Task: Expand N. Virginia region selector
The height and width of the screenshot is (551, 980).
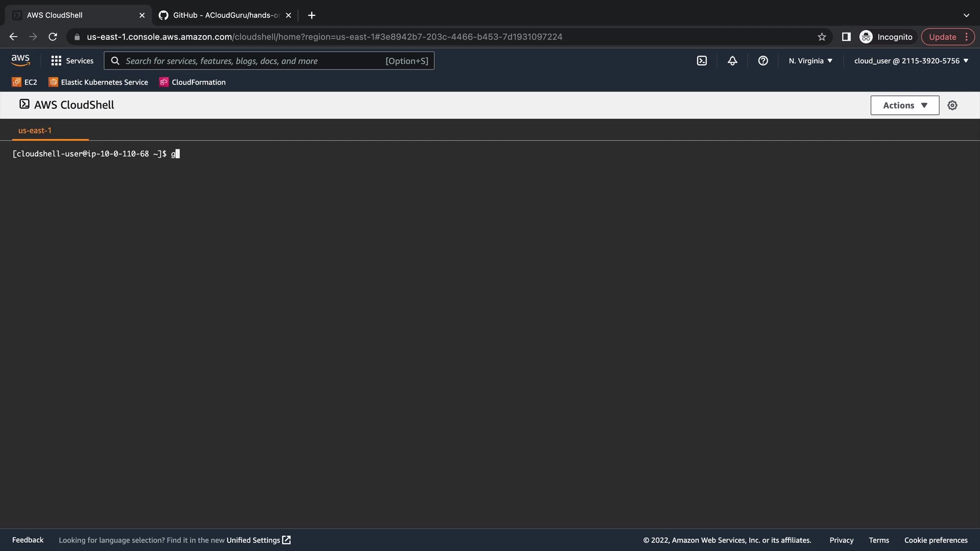Action: [811, 61]
